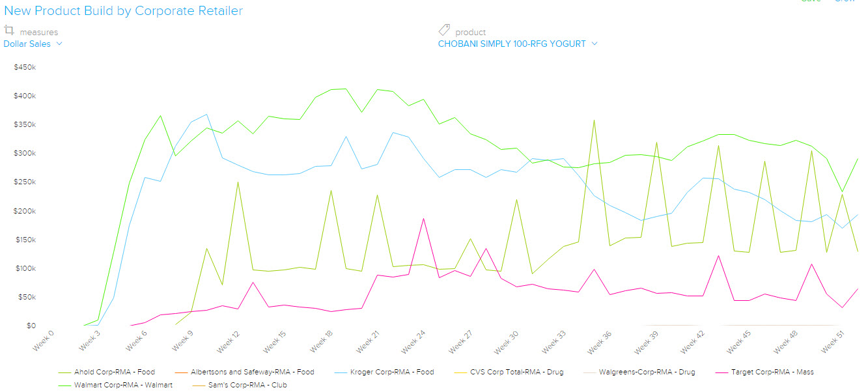The width and height of the screenshot is (868, 392).
Task: Click the Week 51 axis label
Action: click(832, 341)
